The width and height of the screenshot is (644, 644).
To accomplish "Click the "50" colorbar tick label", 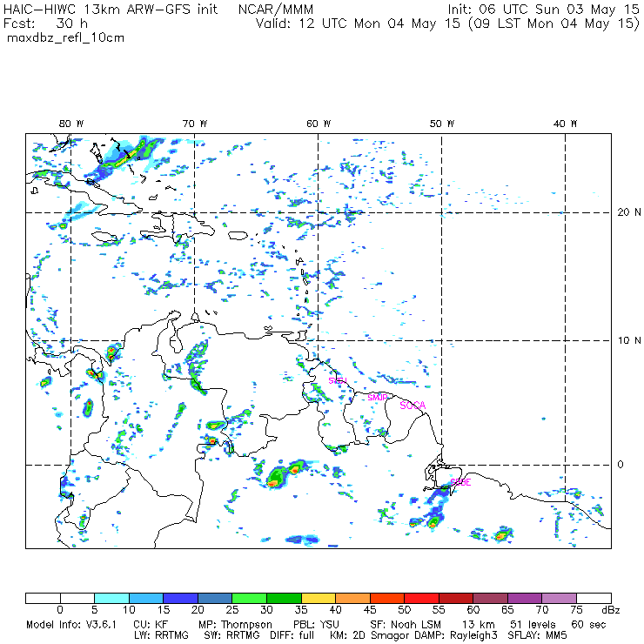I will [x=405, y=610].
